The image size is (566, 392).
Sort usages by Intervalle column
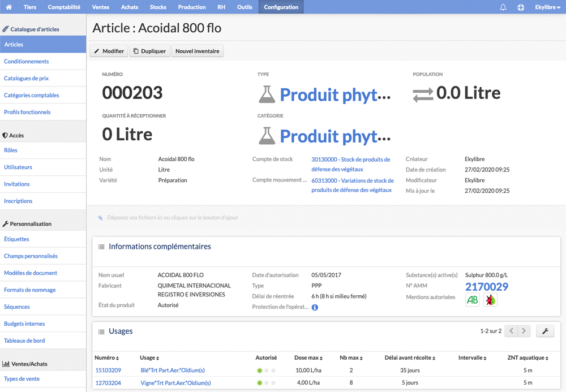point(472,357)
